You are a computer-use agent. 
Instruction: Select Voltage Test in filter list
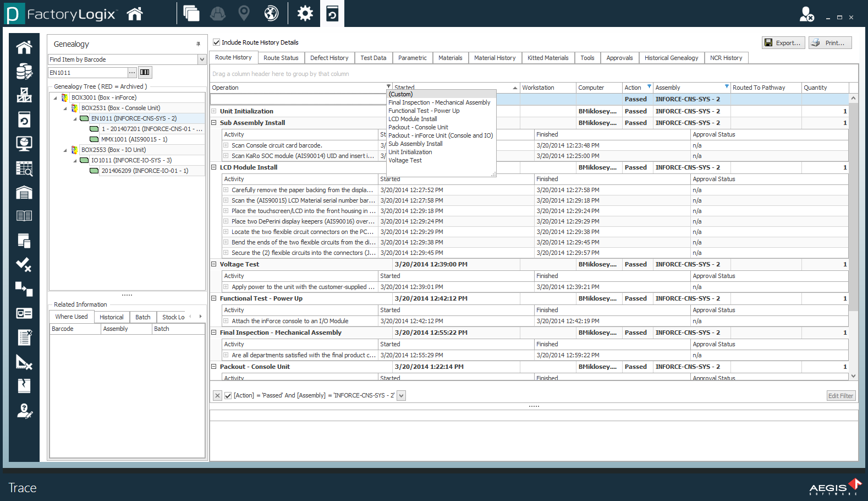tap(405, 160)
